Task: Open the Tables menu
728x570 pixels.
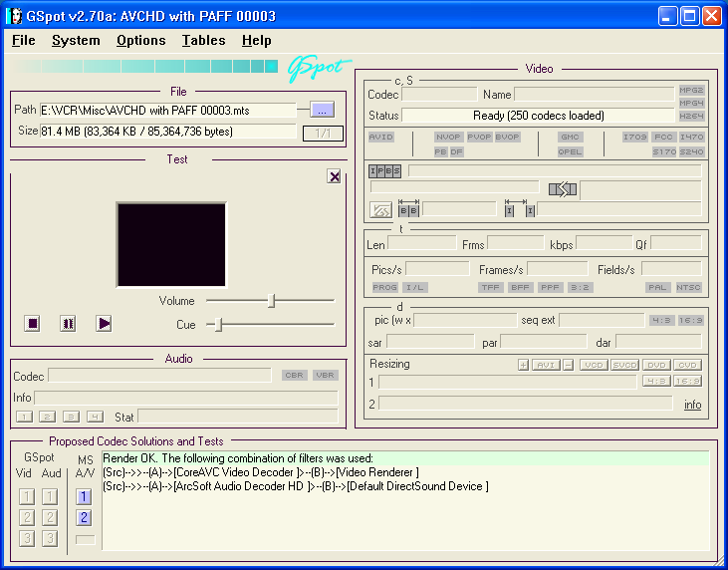Action: tap(203, 41)
